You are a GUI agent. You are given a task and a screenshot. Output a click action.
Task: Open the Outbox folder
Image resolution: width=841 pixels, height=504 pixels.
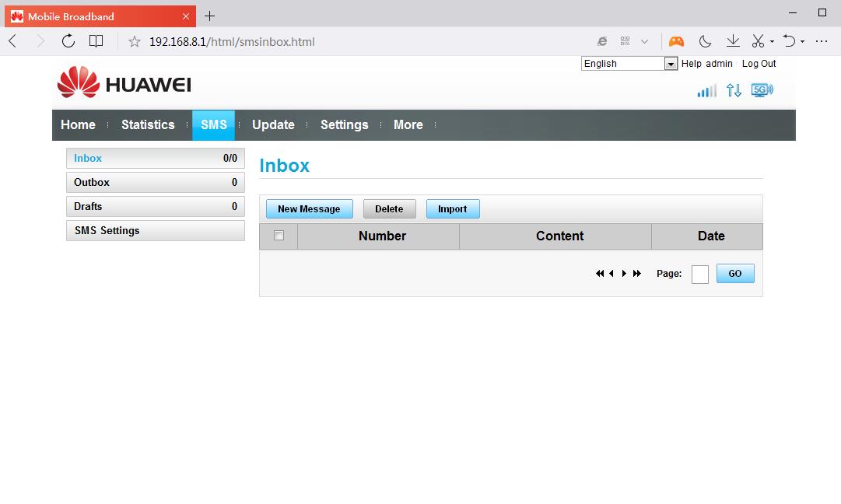(155, 183)
